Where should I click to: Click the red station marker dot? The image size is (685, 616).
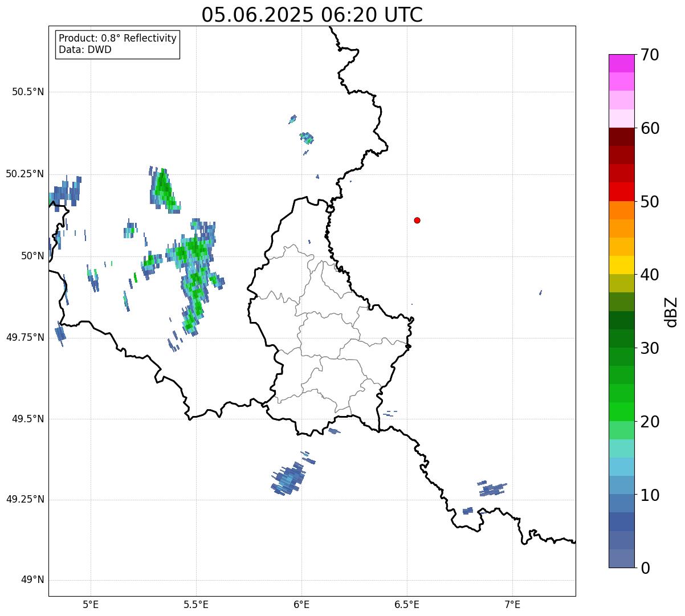click(x=417, y=220)
